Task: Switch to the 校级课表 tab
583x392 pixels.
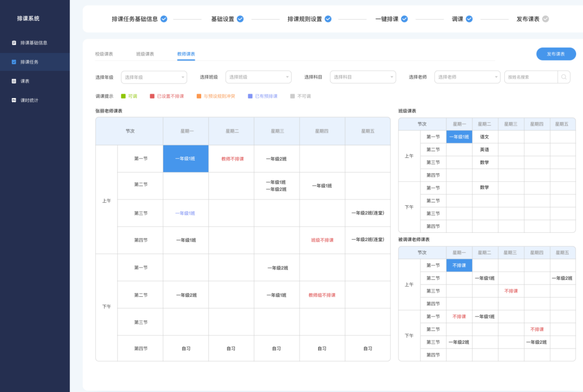Action: (x=104, y=54)
